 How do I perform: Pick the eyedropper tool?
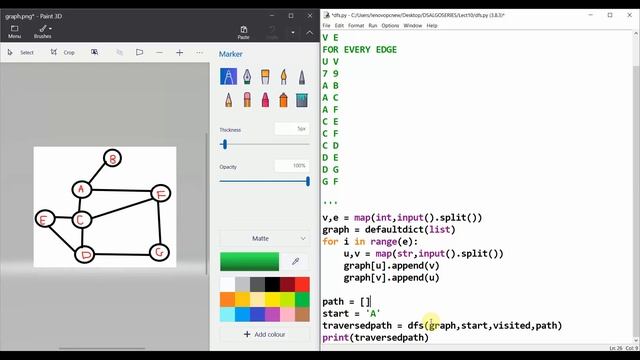(x=296, y=262)
